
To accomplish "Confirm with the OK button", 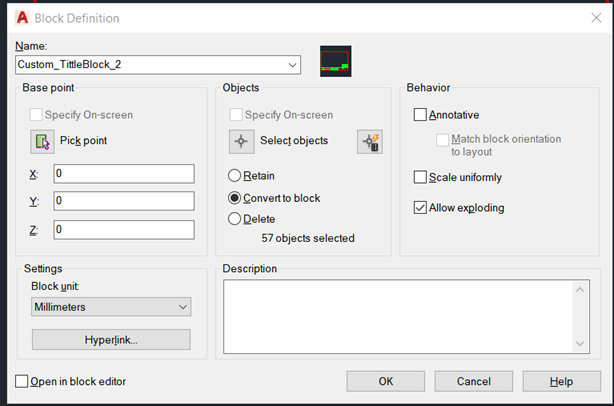I will [x=386, y=381].
